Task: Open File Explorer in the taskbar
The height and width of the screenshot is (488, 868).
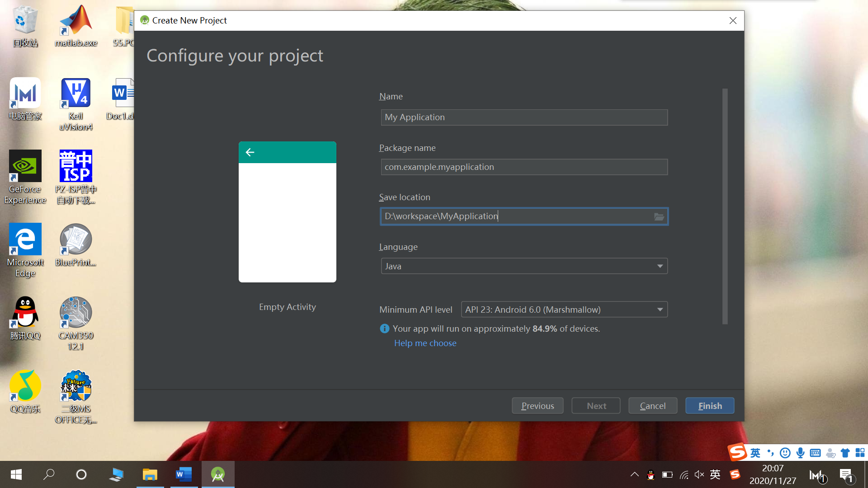Action: [x=150, y=474]
